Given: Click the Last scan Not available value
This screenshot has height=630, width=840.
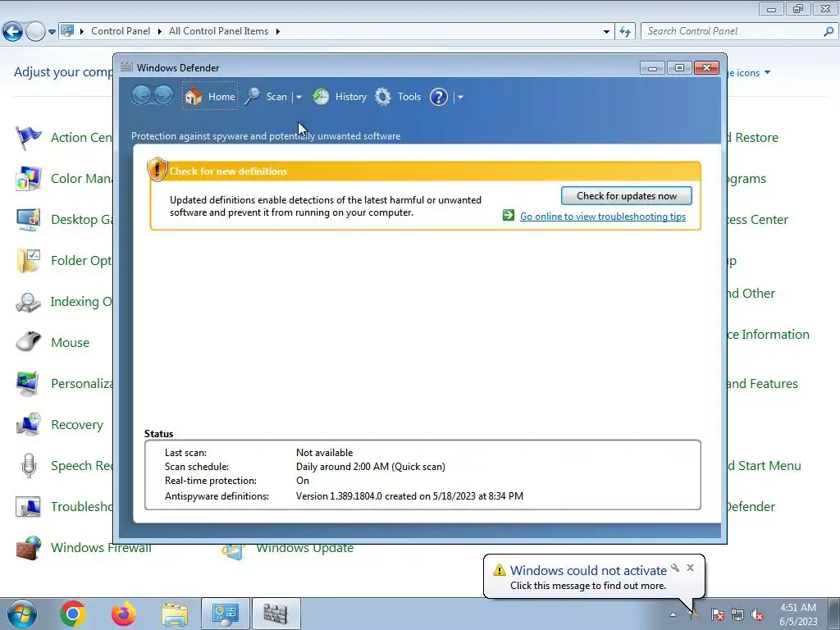Looking at the screenshot, I should click(x=324, y=453).
